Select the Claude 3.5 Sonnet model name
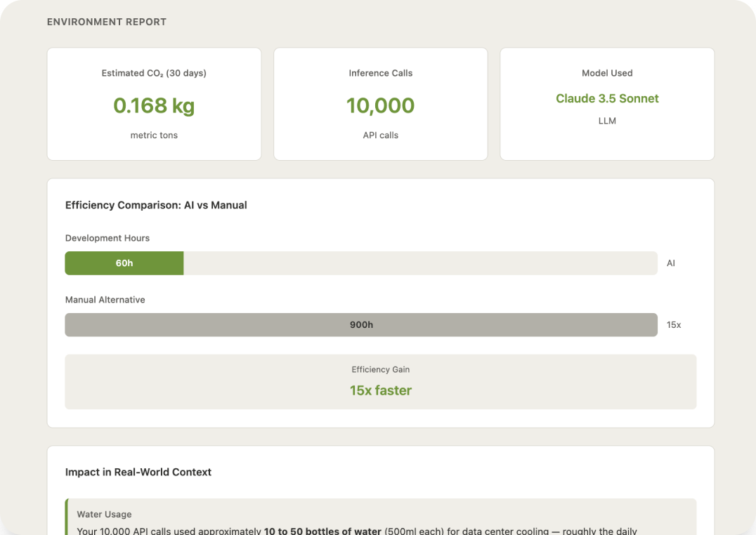Viewport: 756px width, 535px height. (x=607, y=98)
